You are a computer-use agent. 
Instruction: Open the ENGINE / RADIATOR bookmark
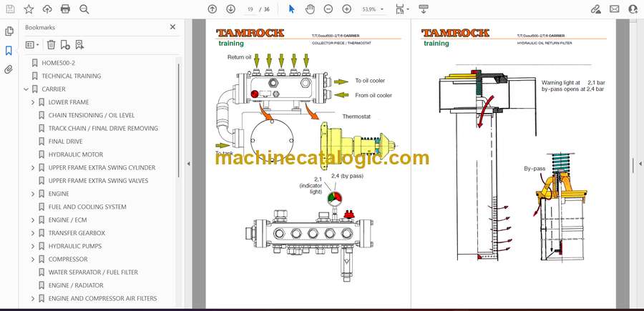(76, 285)
